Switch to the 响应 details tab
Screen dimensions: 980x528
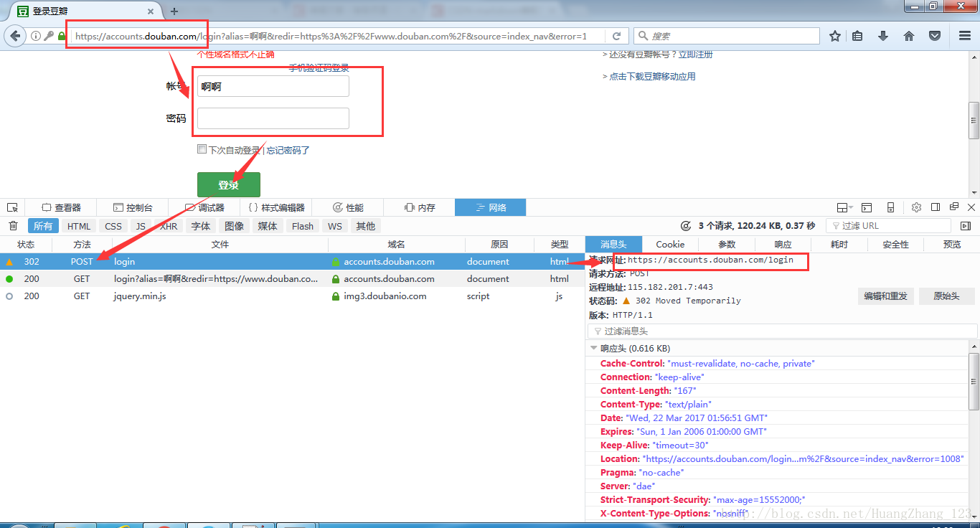point(783,245)
